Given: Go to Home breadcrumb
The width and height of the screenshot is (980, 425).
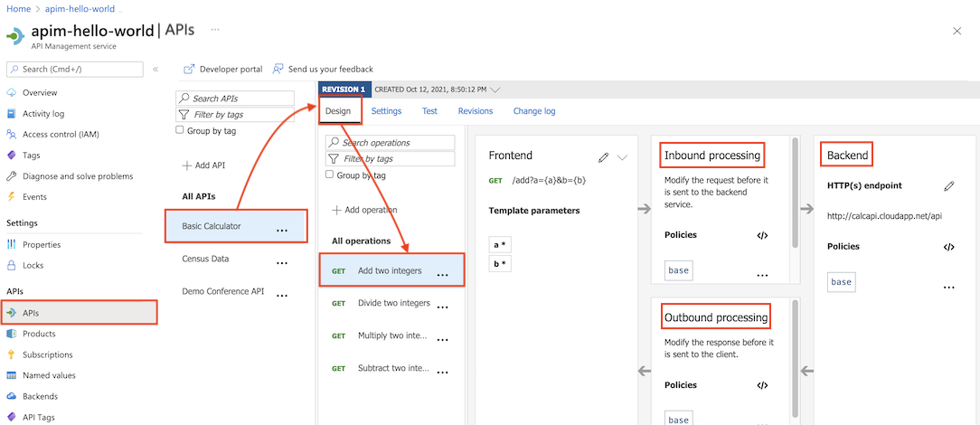Looking at the screenshot, I should pos(18,9).
